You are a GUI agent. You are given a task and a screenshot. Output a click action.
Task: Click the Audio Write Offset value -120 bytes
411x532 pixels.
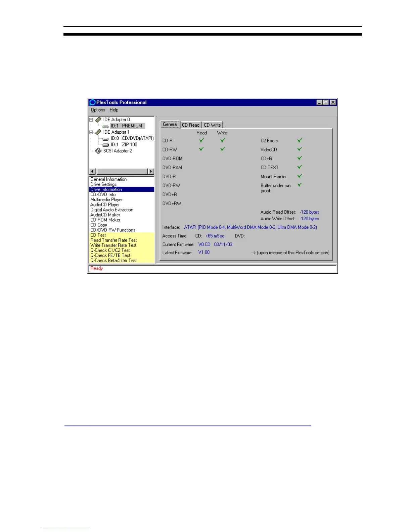[x=309, y=219]
